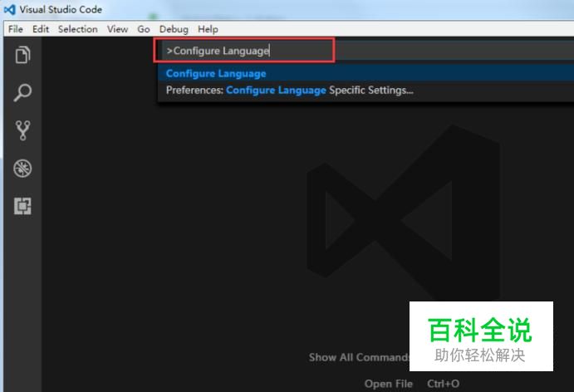Open the Explorer view in activity bar
The width and height of the screenshot is (574, 392).
tap(22, 55)
